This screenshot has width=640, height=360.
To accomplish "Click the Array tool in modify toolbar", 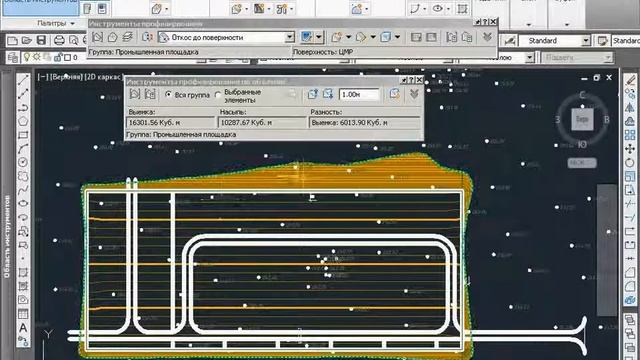I will 630,135.
